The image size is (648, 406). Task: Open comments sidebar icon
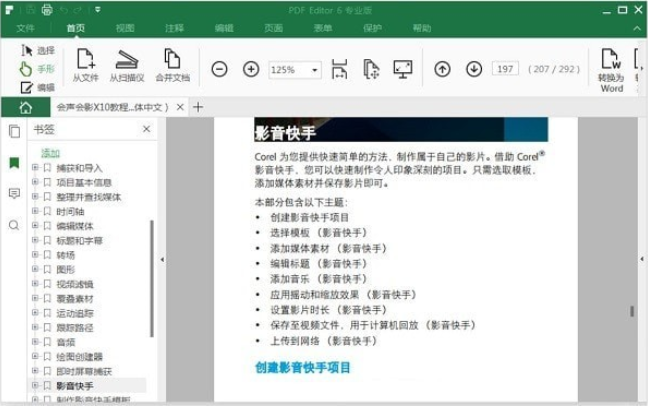[x=14, y=193]
